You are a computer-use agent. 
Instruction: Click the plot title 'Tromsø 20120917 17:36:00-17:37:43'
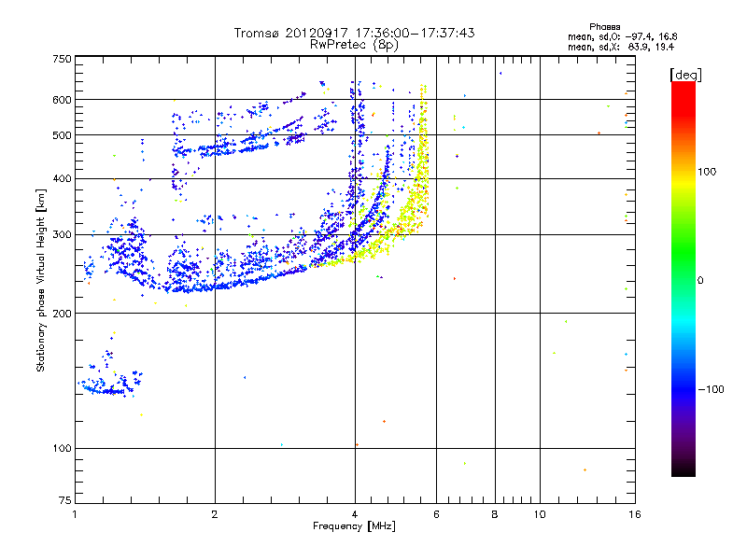[354, 33]
